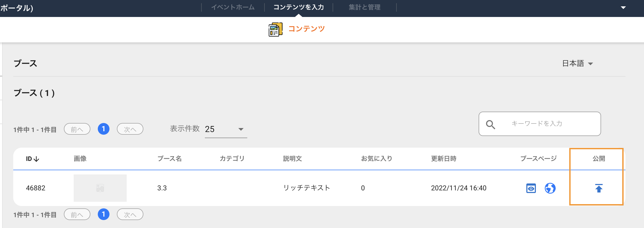This screenshot has height=228, width=644.
Task: Click the publish upload arrow icon
Action: pos(599,188)
